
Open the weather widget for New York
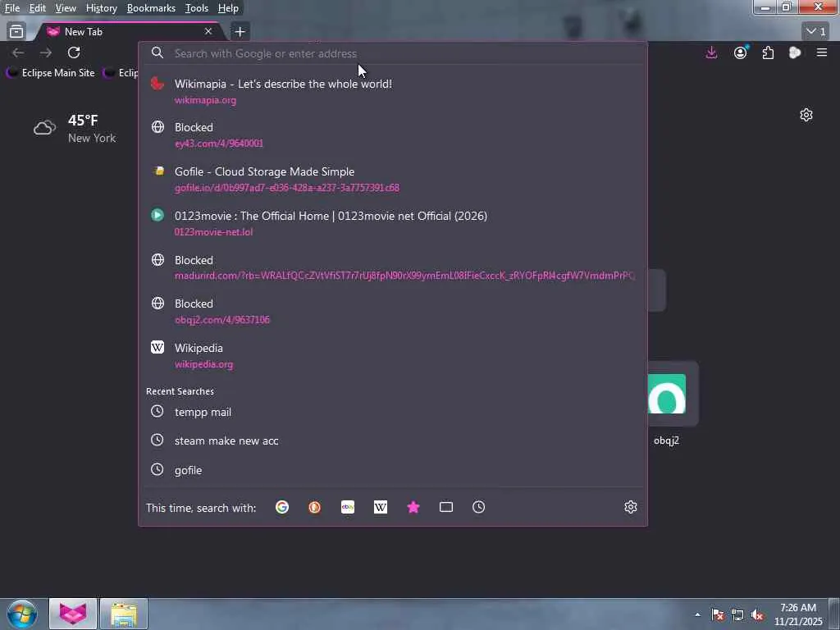[75, 129]
